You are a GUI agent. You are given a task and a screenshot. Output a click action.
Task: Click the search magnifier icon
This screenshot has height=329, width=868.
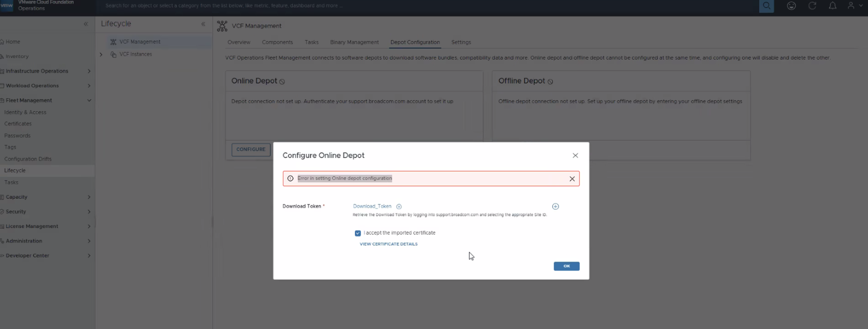[x=766, y=6]
